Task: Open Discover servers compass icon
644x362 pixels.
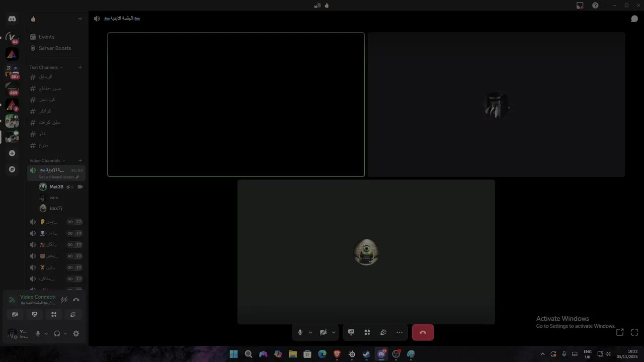Action: (x=12, y=169)
